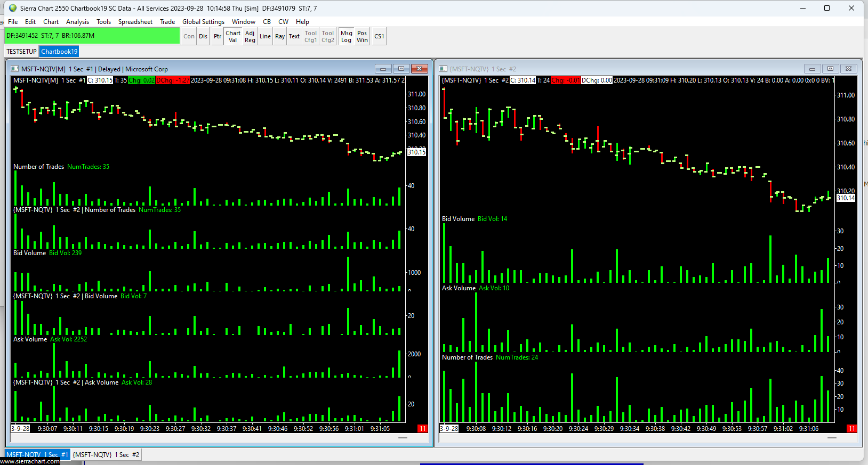Switch to the Chartbook19 tab
This screenshot has height=465, width=868.
59,52
